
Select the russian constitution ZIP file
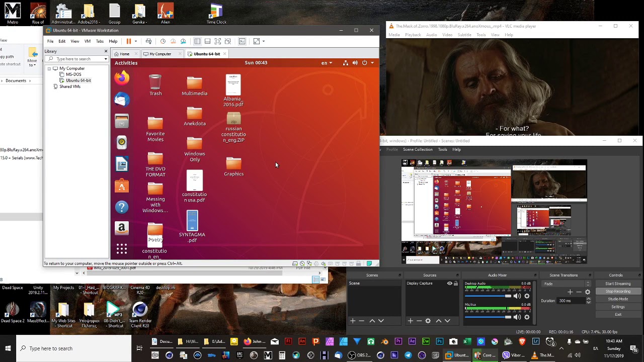(x=233, y=128)
